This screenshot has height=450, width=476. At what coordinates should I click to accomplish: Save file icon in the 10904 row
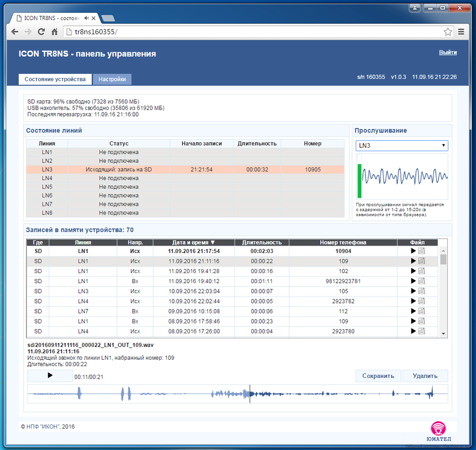(x=421, y=251)
